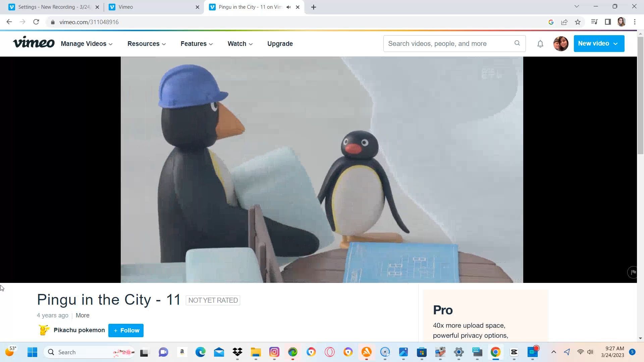Open user profile avatar menu
The image size is (644, 362).
(x=560, y=44)
